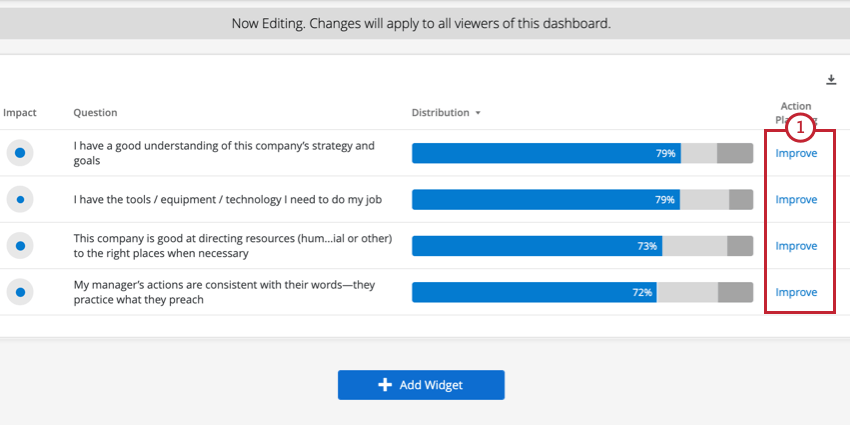
Task: Click the Question column header
Action: point(95,113)
